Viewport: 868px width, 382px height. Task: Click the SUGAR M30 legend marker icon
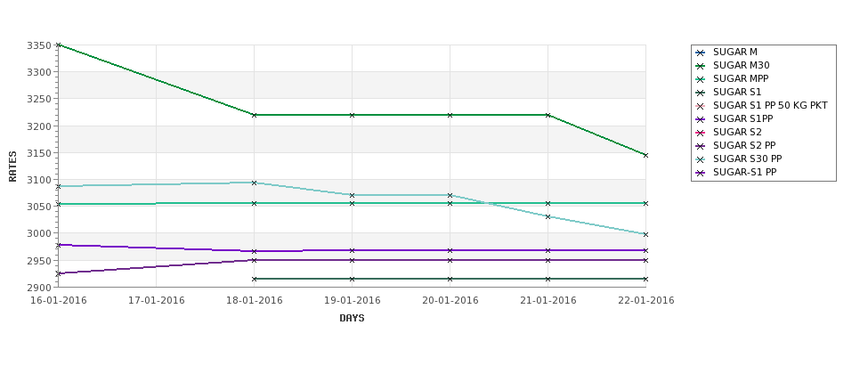pos(701,66)
